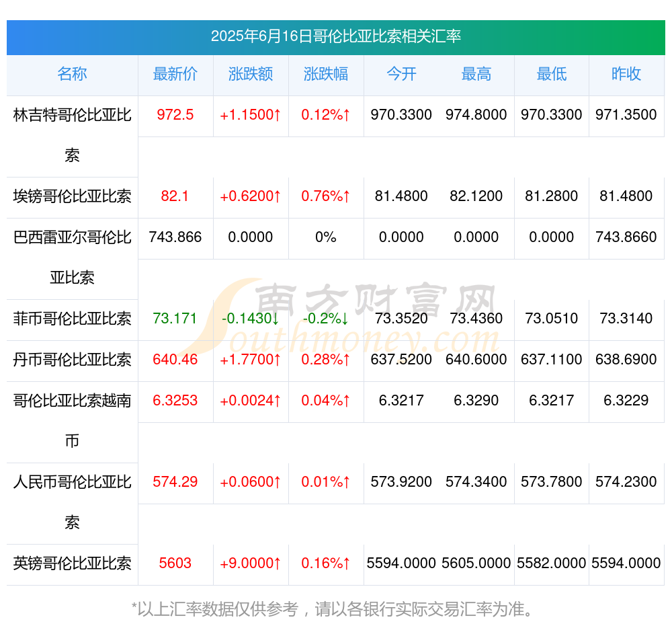Click the latest price '574.29'
This screenshot has width=672, height=630.
click(x=175, y=481)
